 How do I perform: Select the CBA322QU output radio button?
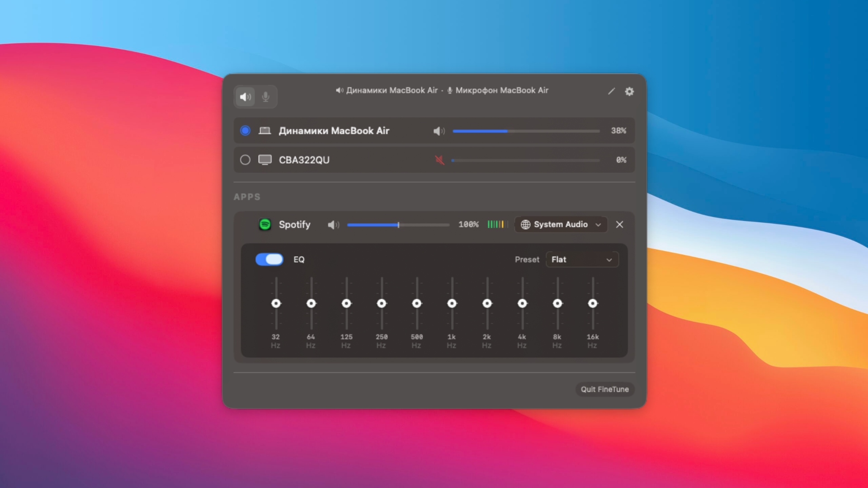click(x=245, y=160)
